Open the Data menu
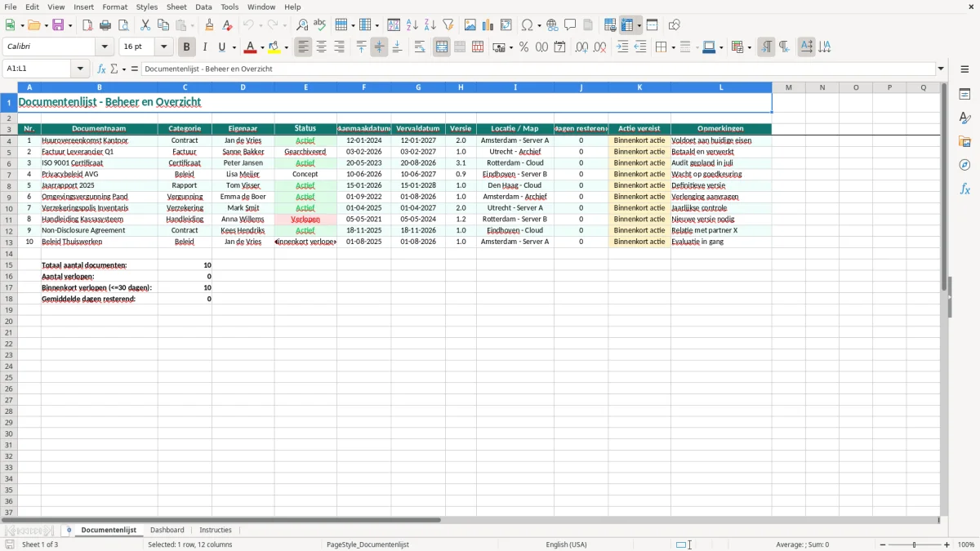This screenshot has width=980, height=551. [203, 7]
